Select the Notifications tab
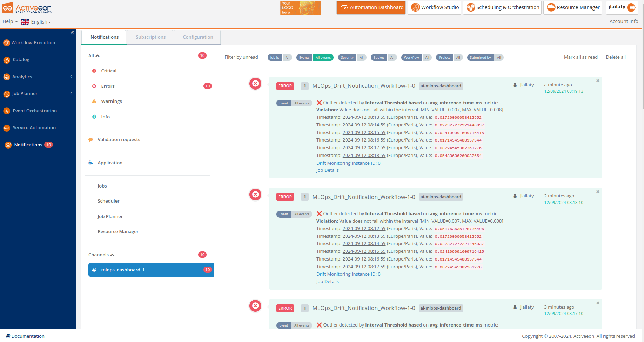Viewport: 644px width, 342px height. coord(104,37)
